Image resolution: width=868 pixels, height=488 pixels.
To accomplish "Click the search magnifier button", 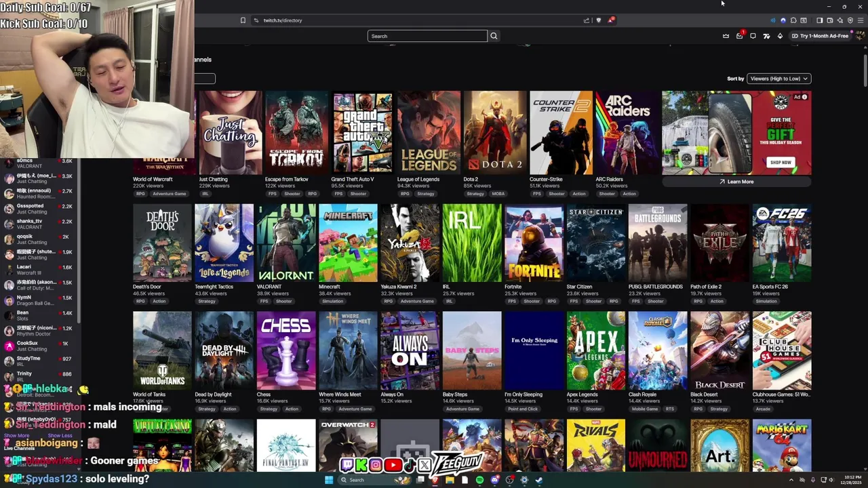I will [x=494, y=36].
